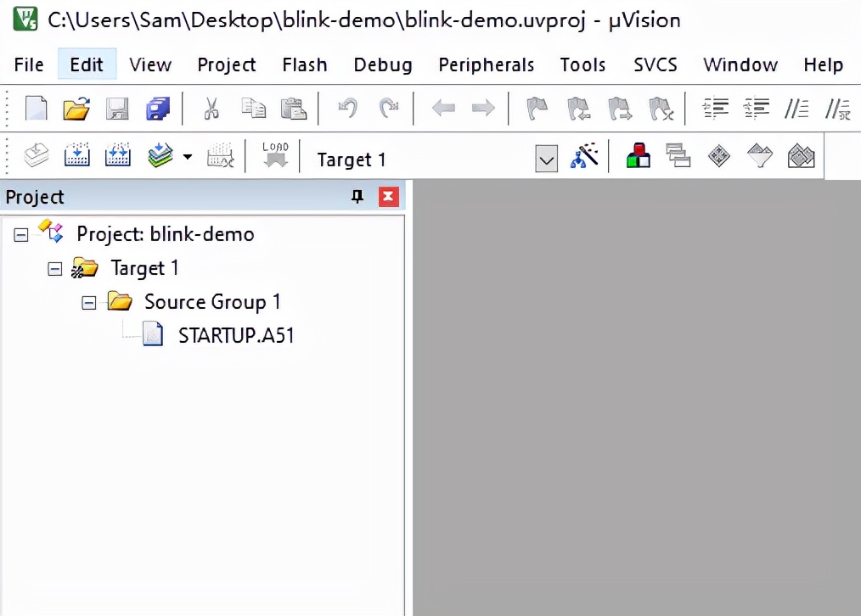
Task: Uncomment the selected lines
Action: pyautogui.click(x=838, y=108)
